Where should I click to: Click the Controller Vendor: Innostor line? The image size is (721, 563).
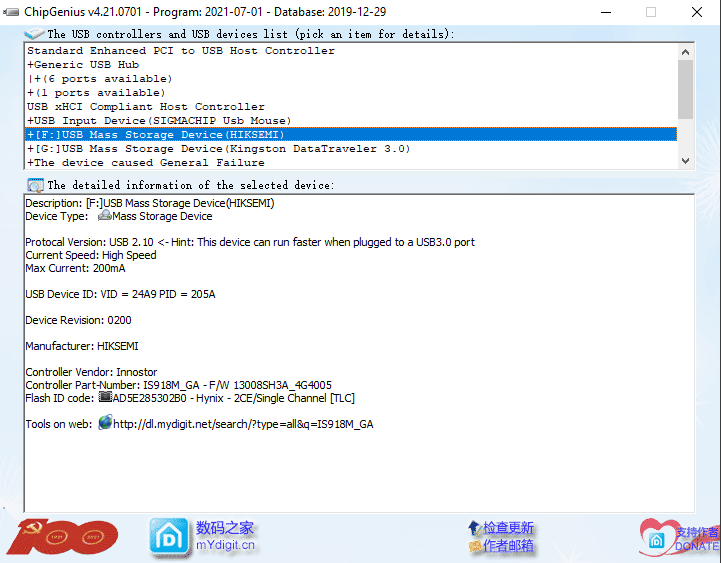[x=91, y=372]
